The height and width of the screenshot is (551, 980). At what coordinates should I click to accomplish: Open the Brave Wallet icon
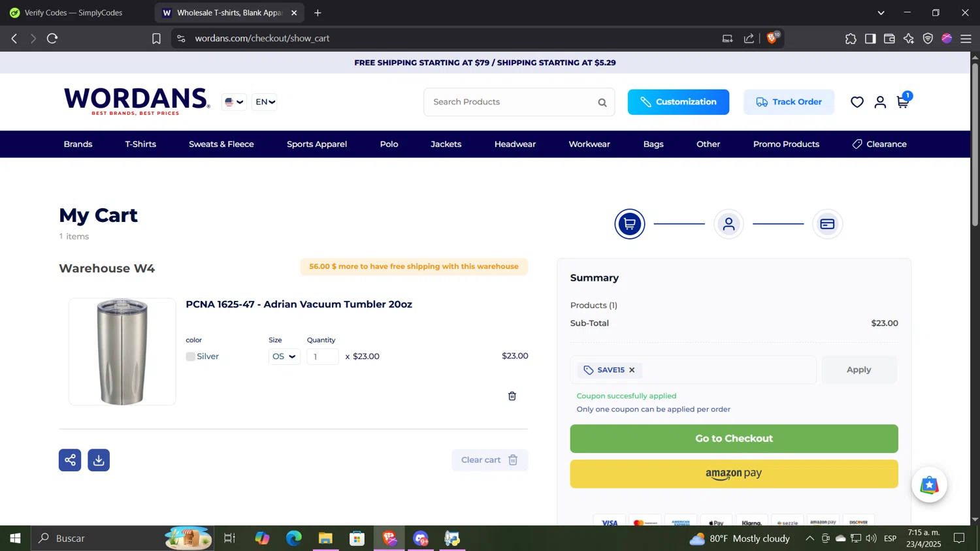point(889,39)
